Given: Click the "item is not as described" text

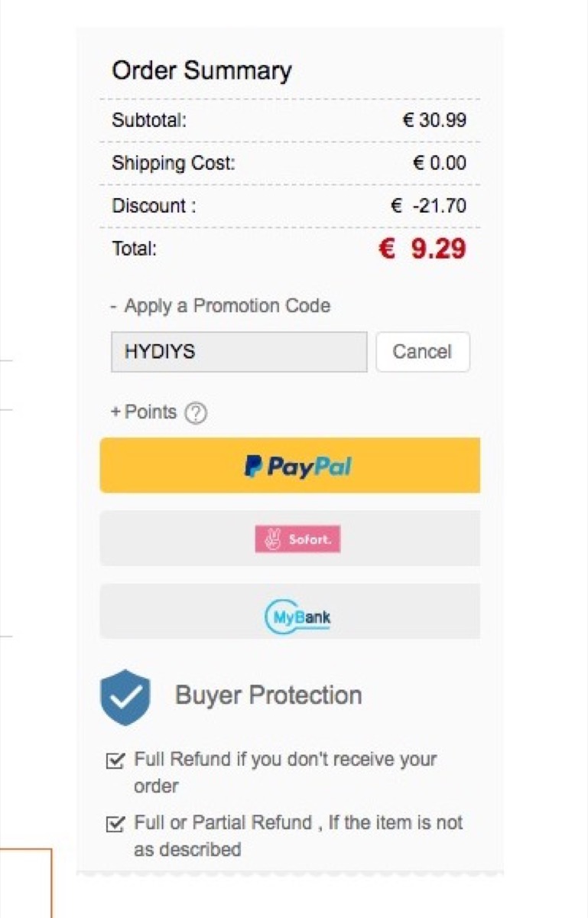Looking at the screenshot, I should [x=298, y=836].
